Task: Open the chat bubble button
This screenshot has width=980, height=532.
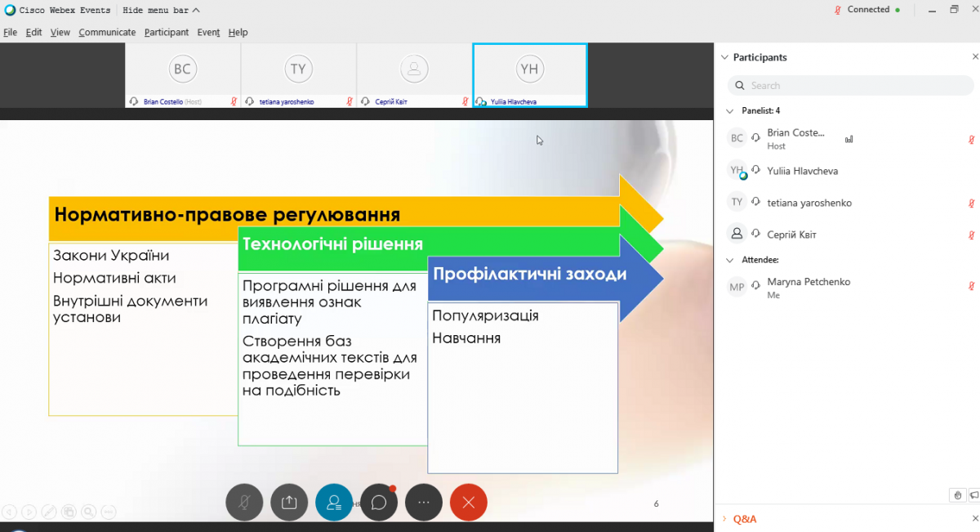Action: coord(379,503)
